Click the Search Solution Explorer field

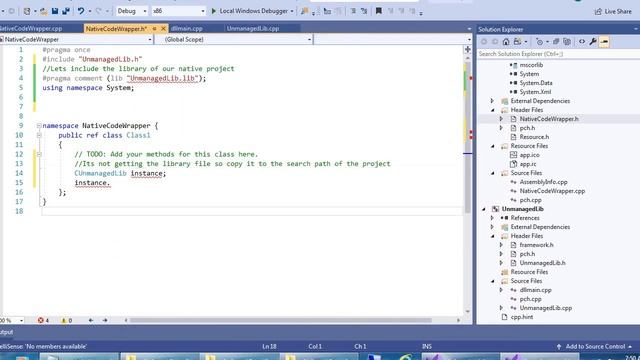click(x=558, y=54)
